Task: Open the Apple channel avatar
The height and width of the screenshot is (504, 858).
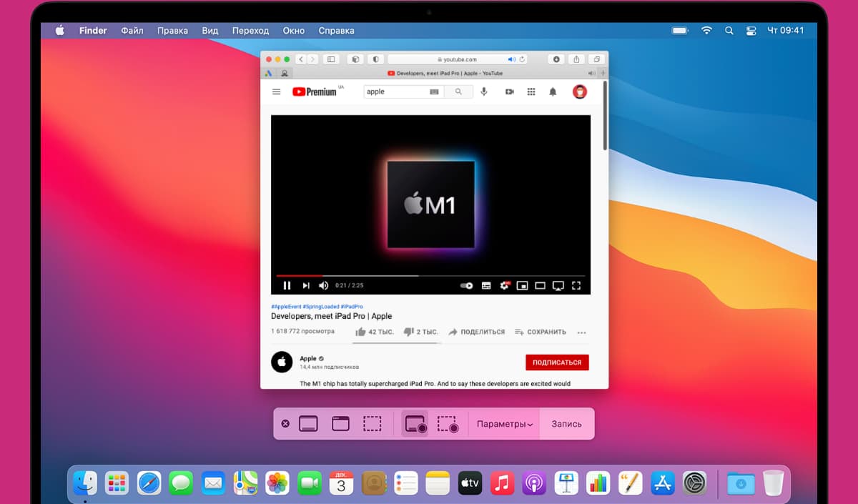Action: click(282, 362)
